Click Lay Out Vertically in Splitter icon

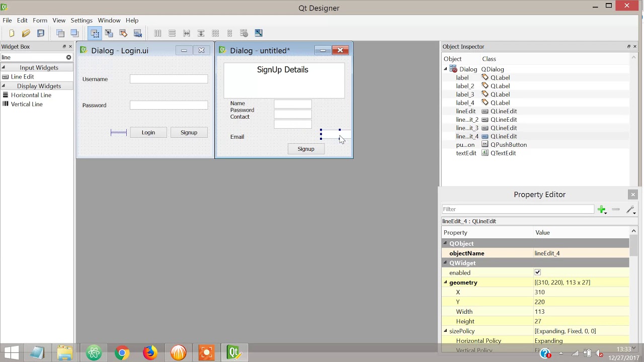201,33
